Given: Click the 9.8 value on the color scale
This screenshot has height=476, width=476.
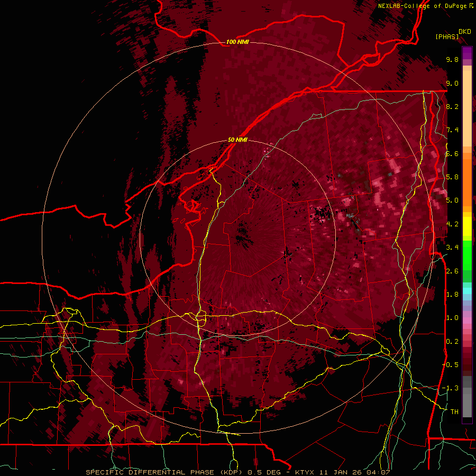Looking at the screenshot, I should pos(452,59).
